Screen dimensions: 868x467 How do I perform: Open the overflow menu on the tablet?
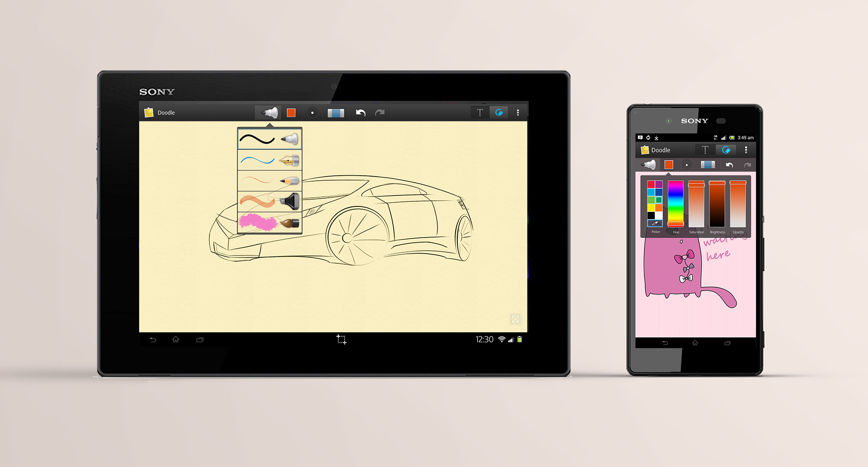point(518,112)
